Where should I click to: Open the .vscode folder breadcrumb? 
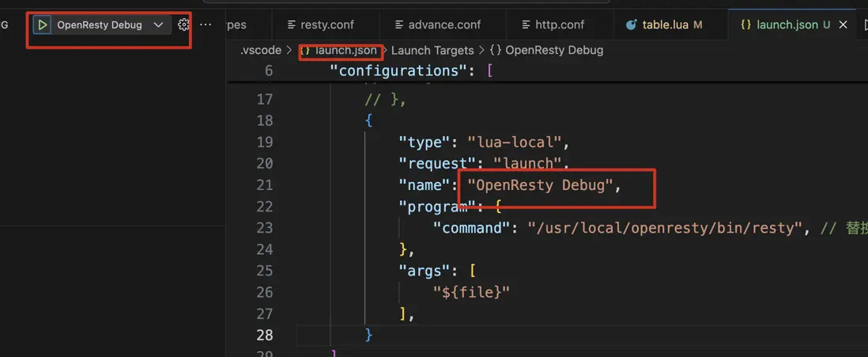tap(261, 50)
